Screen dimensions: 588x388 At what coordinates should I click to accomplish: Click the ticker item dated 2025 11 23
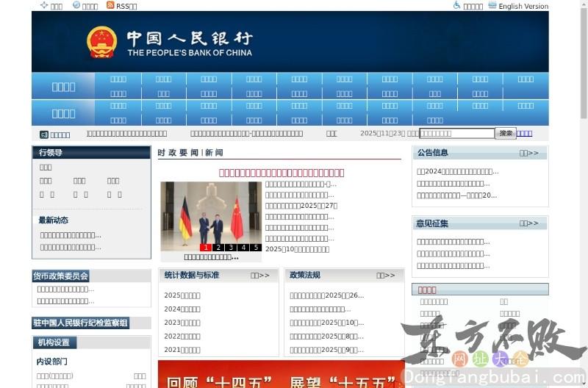point(390,134)
